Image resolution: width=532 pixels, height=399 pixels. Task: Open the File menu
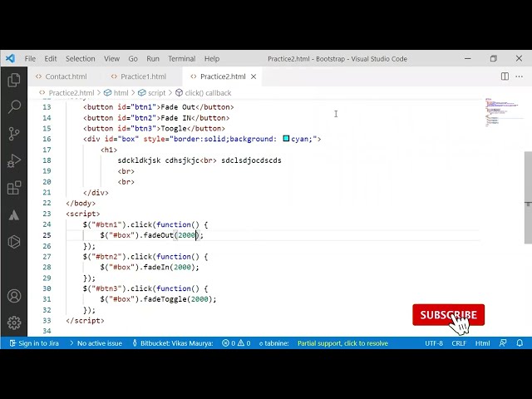tap(30, 59)
